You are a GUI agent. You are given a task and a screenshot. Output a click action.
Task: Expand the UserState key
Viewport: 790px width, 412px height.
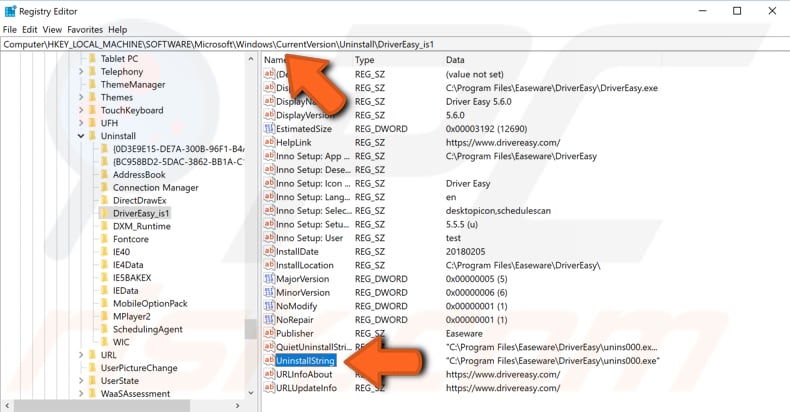pos(81,381)
